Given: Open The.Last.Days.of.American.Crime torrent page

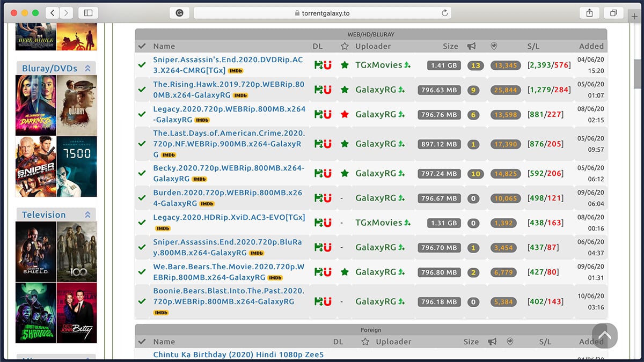Looking at the screenshot, I should (229, 143).
